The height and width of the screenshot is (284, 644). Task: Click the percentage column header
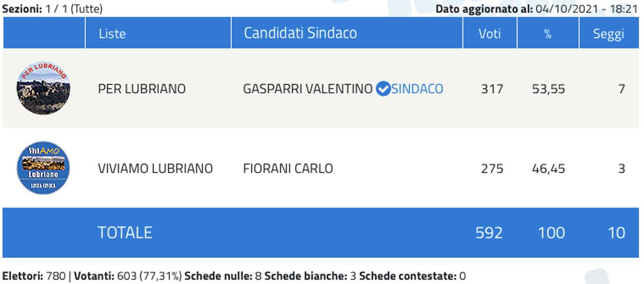pyautogui.click(x=547, y=33)
